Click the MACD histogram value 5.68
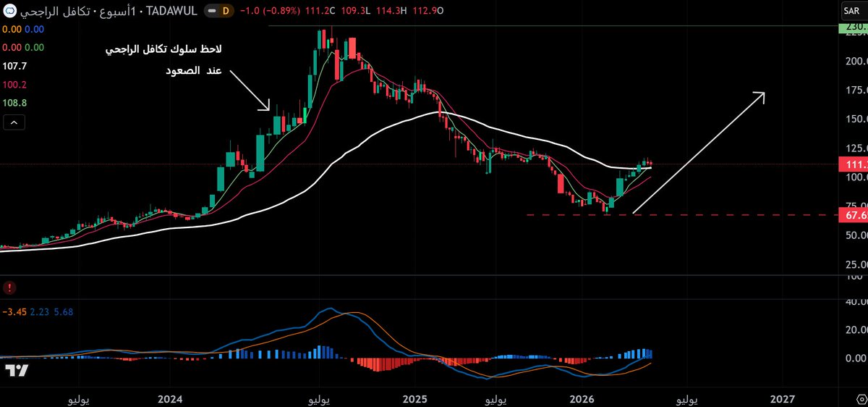Image resolution: width=868 pixels, height=407 pixels. tap(64, 312)
